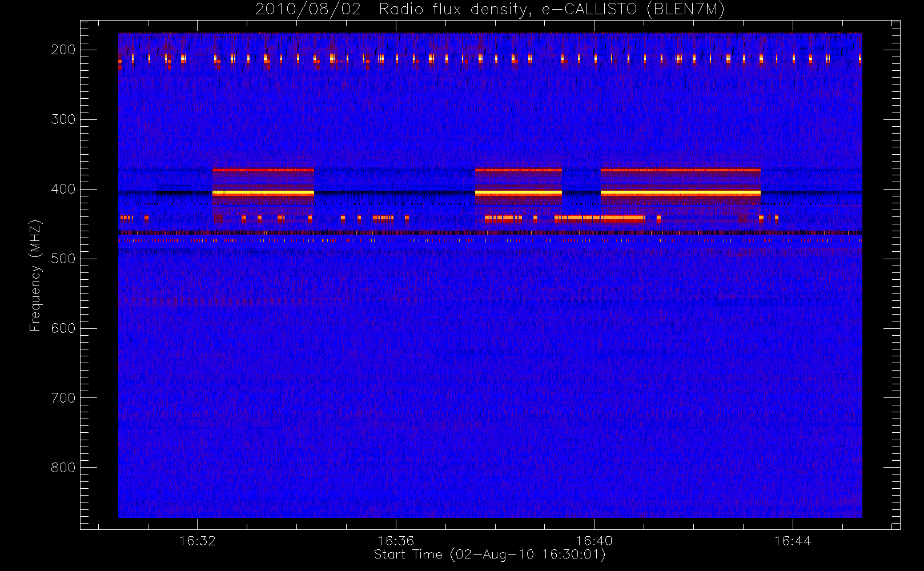This screenshot has width=924, height=571.
Task: Select the 200 frequency tick label
Action: pos(63,50)
